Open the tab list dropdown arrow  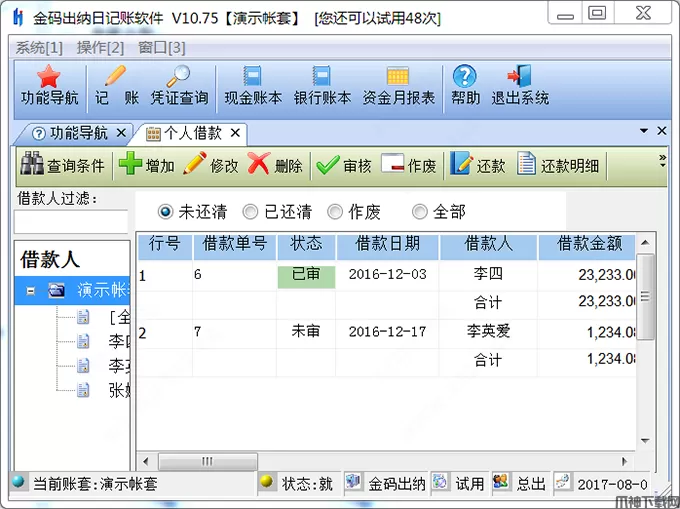point(644,131)
